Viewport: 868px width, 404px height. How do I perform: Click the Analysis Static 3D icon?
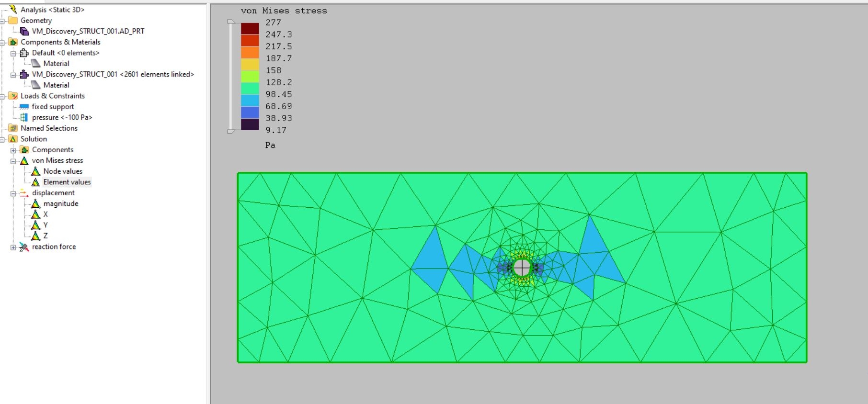(13, 9)
